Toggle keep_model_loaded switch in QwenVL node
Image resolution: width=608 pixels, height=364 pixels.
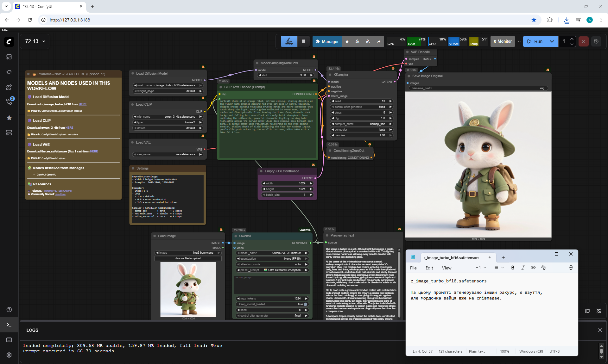coord(305,304)
